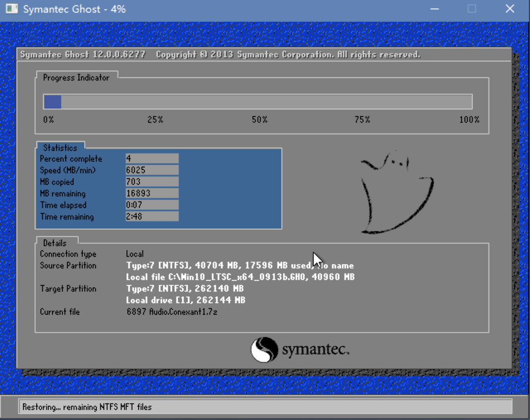Click the 25% progress scale marker
This screenshot has height=420, width=530.
(156, 120)
